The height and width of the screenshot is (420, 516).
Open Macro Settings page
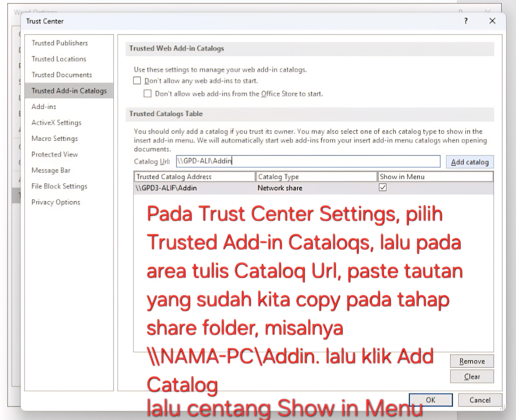[55, 138]
